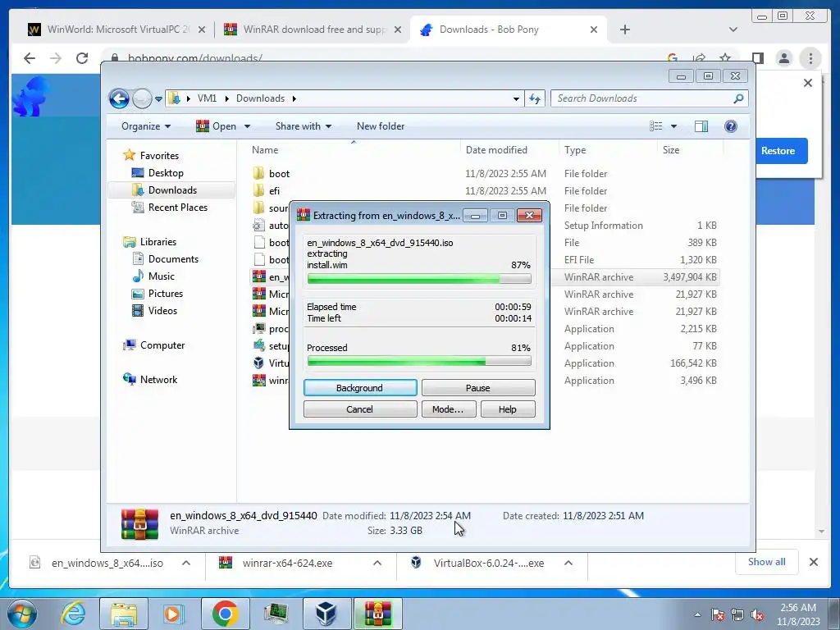Expand options for winrar-x64-624.exe download
The image size is (840, 630).
tap(377, 563)
